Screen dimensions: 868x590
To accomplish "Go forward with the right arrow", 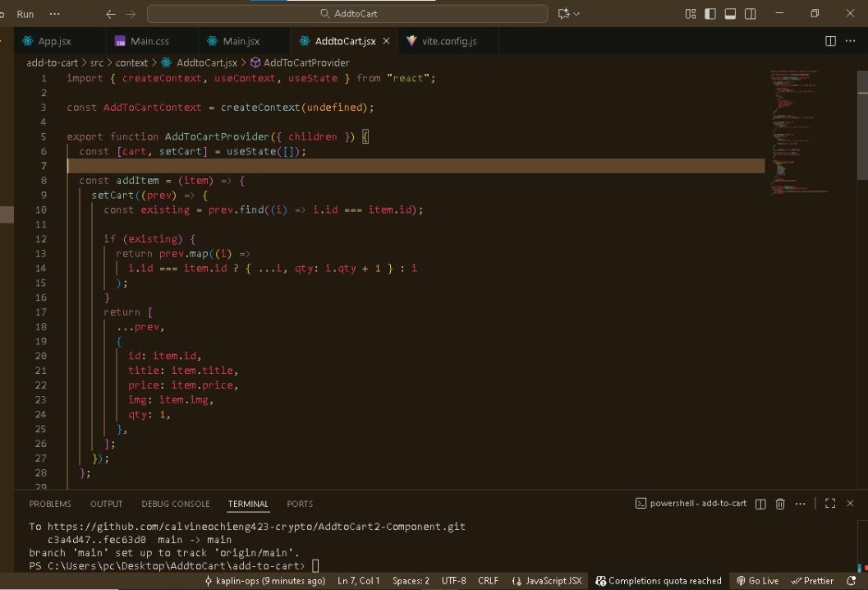I will (131, 14).
